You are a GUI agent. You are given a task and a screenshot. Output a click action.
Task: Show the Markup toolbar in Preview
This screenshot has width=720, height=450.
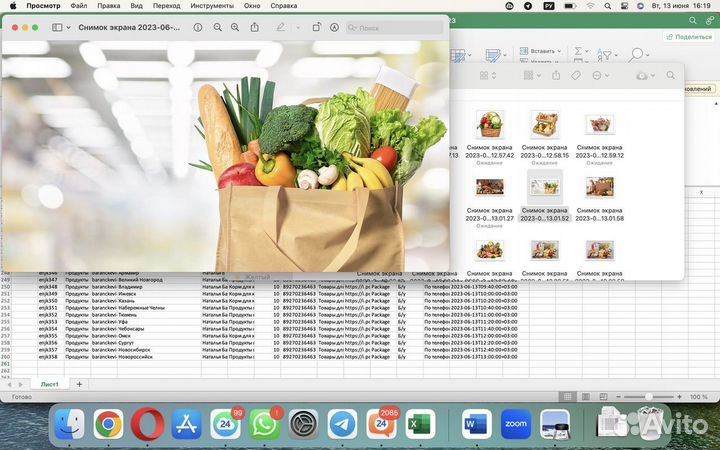(334, 28)
